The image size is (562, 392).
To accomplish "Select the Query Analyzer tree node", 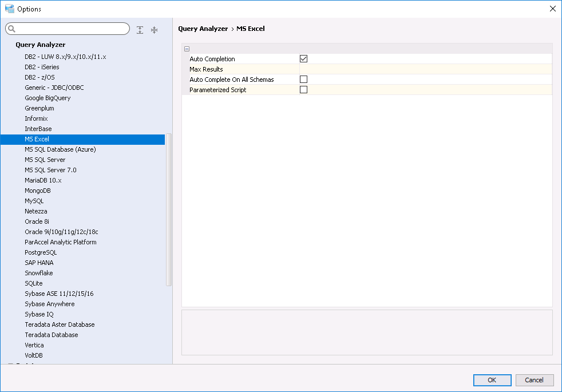I will [40, 45].
